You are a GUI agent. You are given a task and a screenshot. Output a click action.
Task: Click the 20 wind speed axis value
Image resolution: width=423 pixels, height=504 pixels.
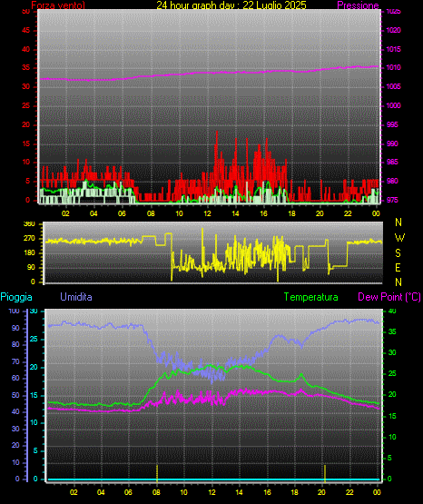[25, 124]
